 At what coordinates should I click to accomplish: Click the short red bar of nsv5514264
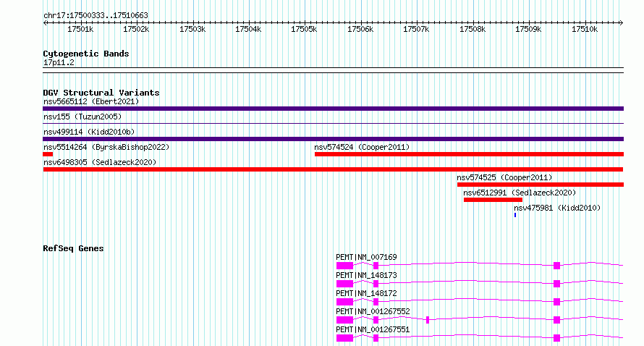click(48, 154)
